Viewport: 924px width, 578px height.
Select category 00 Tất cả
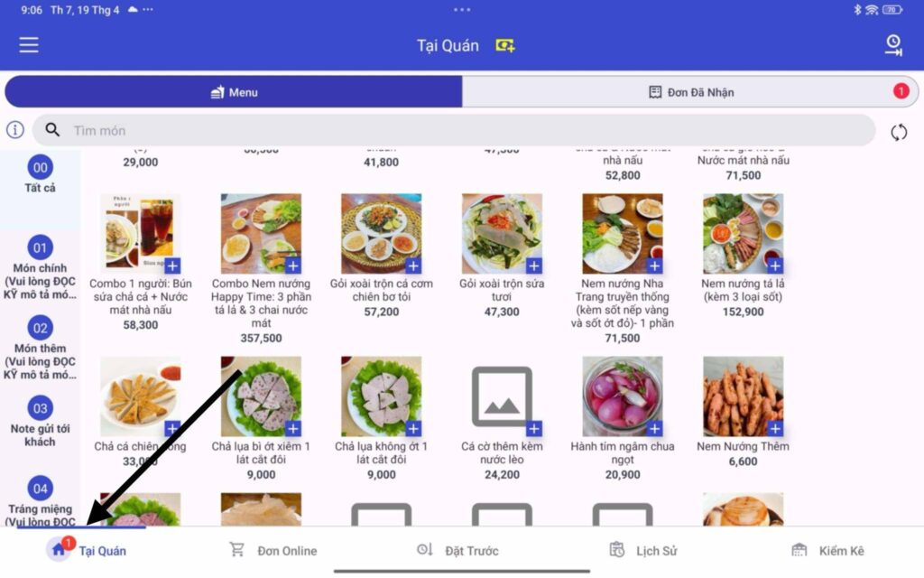click(40, 174)
